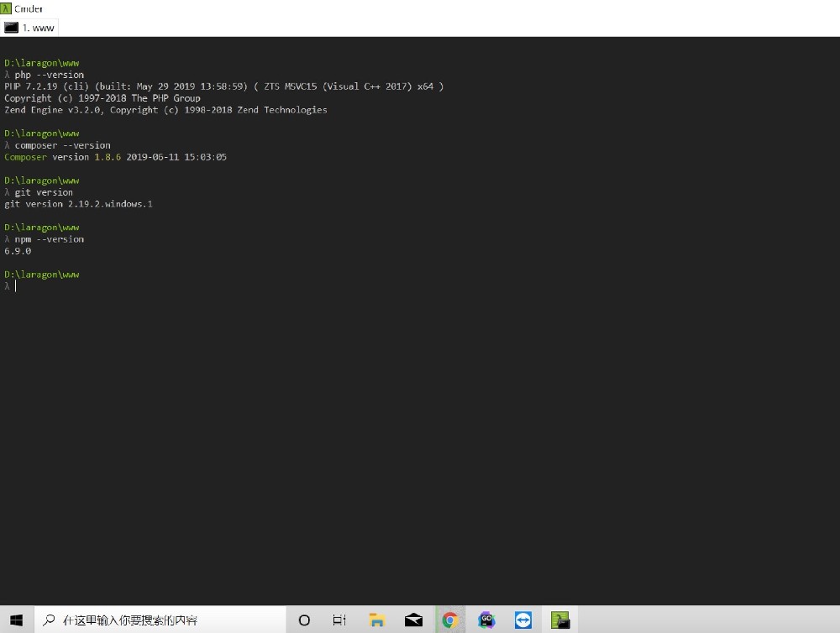Click the taskbar search input box
Image resolution: width=840 pixels, height=633 pixels.
point(160,620)
